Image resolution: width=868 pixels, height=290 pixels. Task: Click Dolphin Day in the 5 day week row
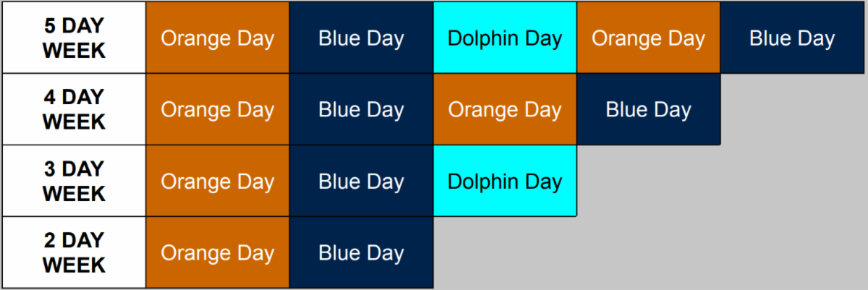pyautogui.click(x=505, y=38)
